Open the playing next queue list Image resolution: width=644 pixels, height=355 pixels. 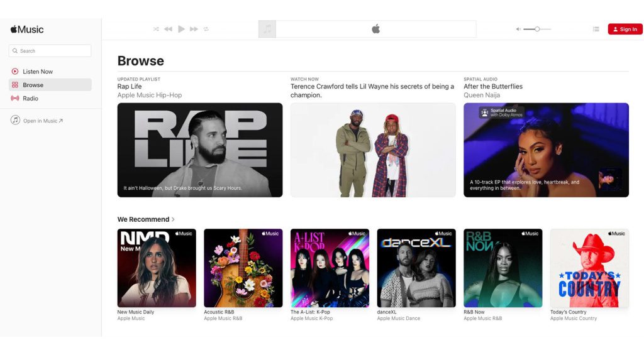click(596, 29)
